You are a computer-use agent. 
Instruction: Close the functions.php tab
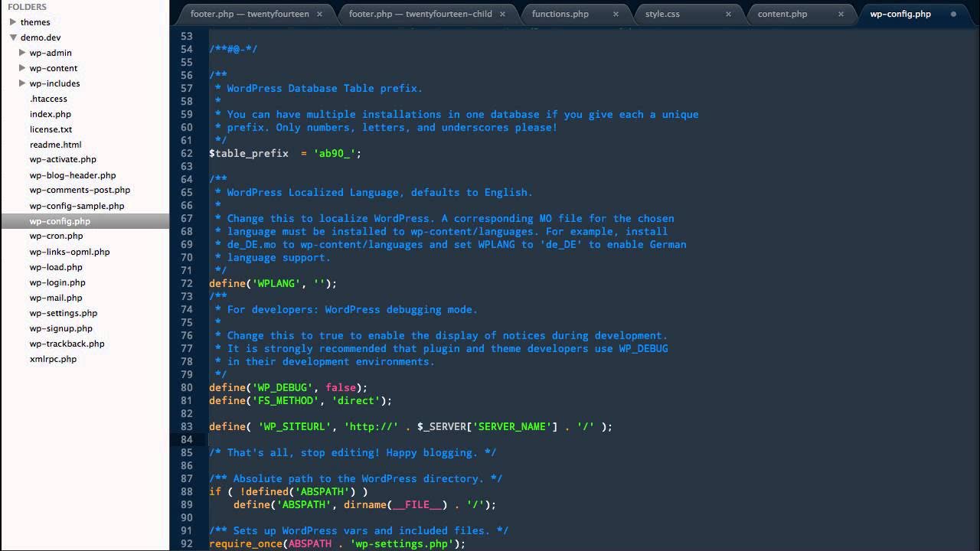(617, 14)
